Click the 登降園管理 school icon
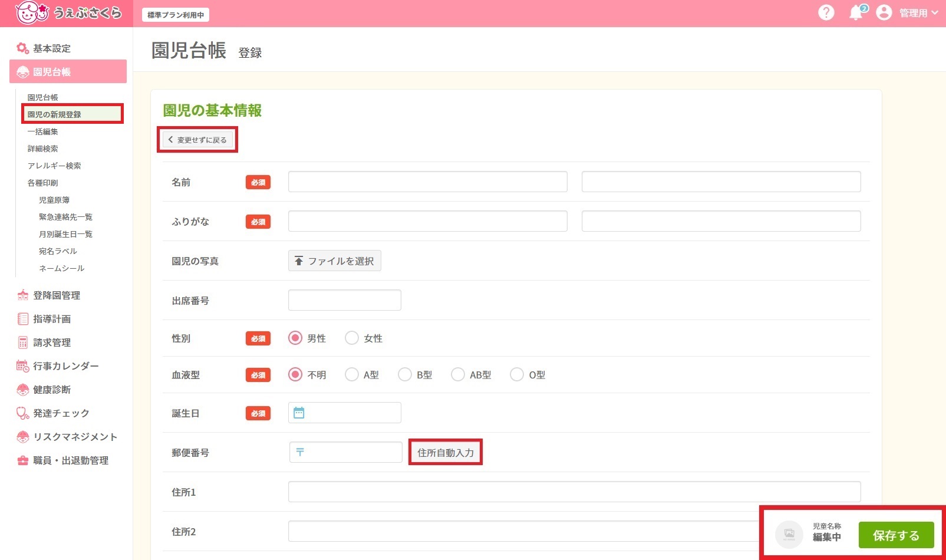Screen dimensions: 946x560 pos(23,295)
